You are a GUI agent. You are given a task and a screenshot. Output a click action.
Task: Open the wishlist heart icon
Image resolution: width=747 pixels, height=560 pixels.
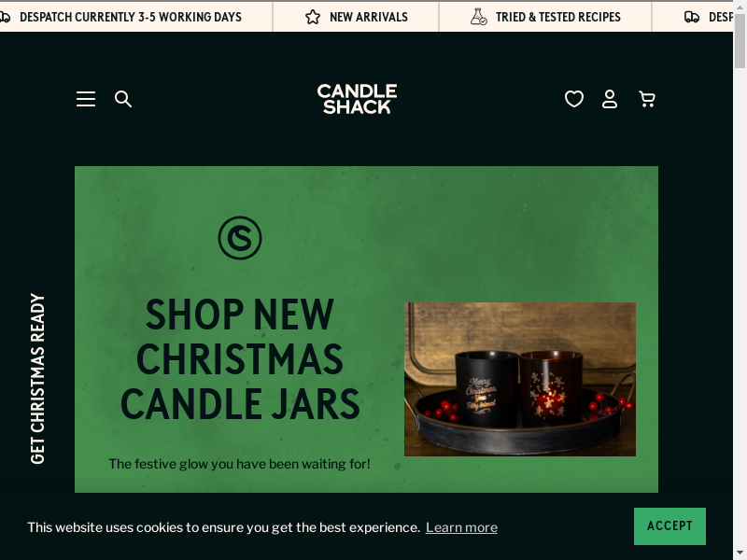click(574, 99)
